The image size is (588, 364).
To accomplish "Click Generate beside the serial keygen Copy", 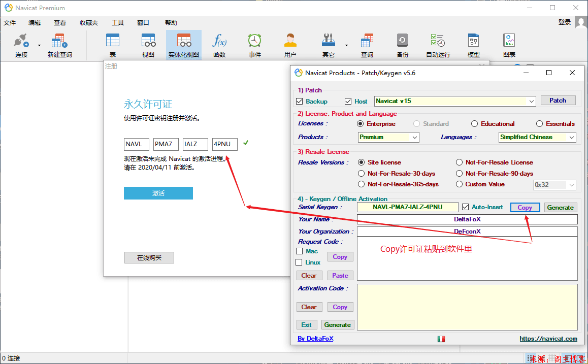I will 560,207.
